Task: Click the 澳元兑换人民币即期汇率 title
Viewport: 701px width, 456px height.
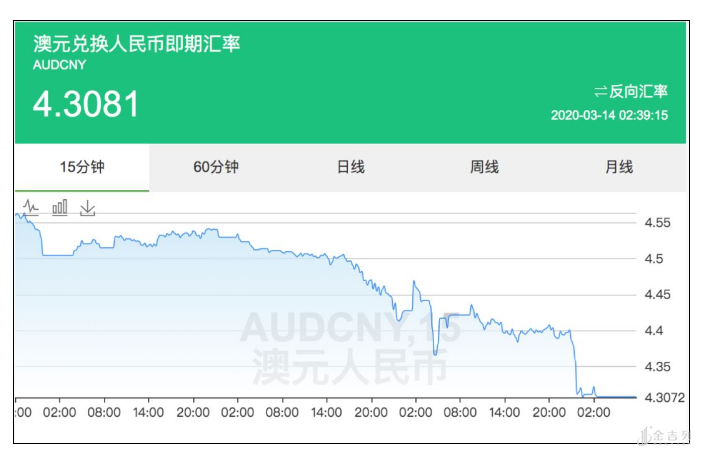Action: pyautogui.click(x=136, y=44)
